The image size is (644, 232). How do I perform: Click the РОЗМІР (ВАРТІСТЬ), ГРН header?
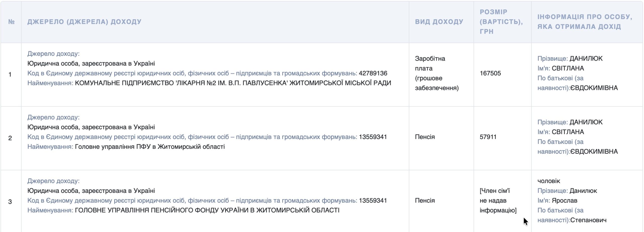point(501,22)
